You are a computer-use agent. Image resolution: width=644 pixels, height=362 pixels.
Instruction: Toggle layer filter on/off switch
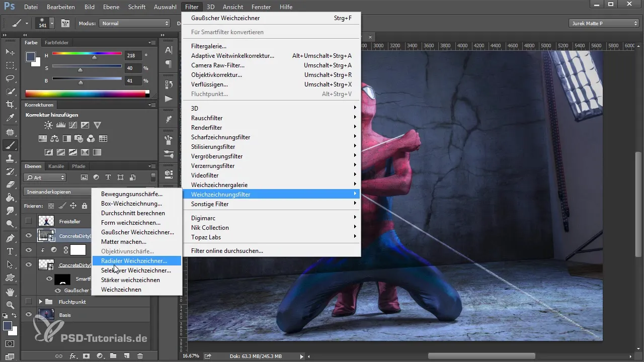click(153, 177)
